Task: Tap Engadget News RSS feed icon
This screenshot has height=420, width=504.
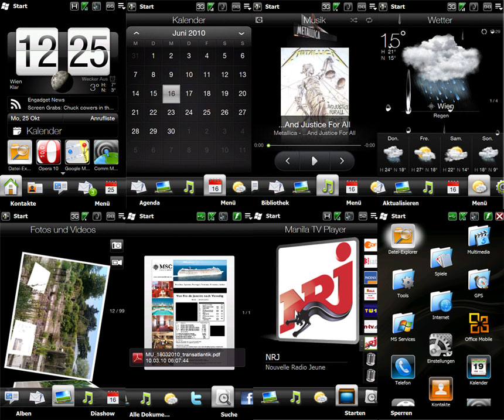Action: pos(15,104)
